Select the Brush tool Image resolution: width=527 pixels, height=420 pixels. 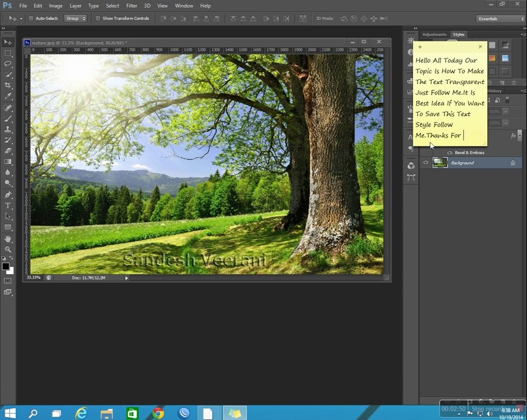(x=8, y=118)
